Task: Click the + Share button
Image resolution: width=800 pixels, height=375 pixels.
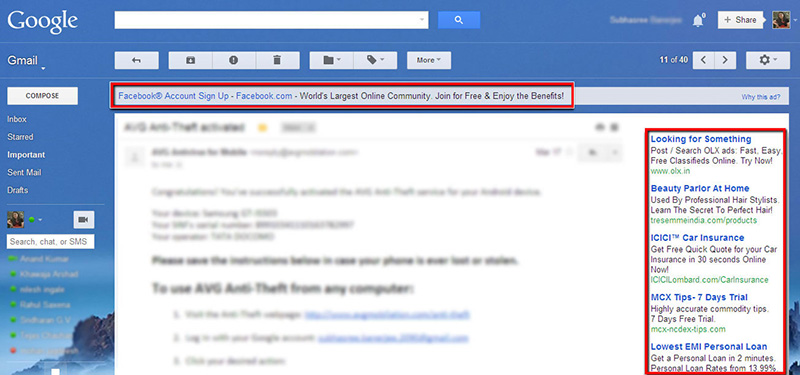Action: tap(740, 20)
